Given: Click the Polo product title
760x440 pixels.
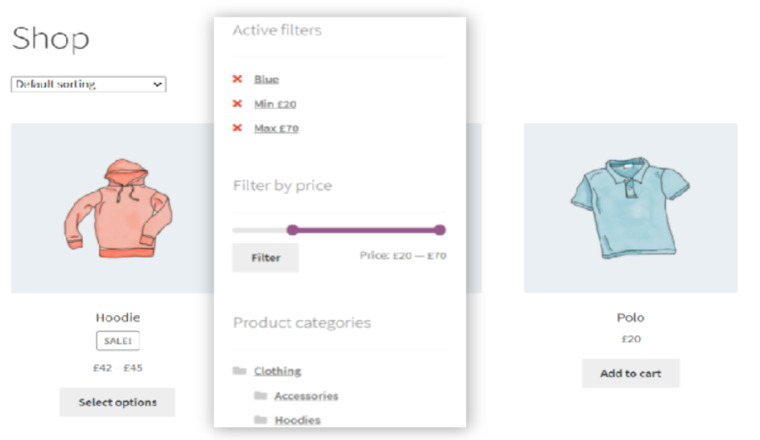Looking at the screenshot, I should (630, 317).
